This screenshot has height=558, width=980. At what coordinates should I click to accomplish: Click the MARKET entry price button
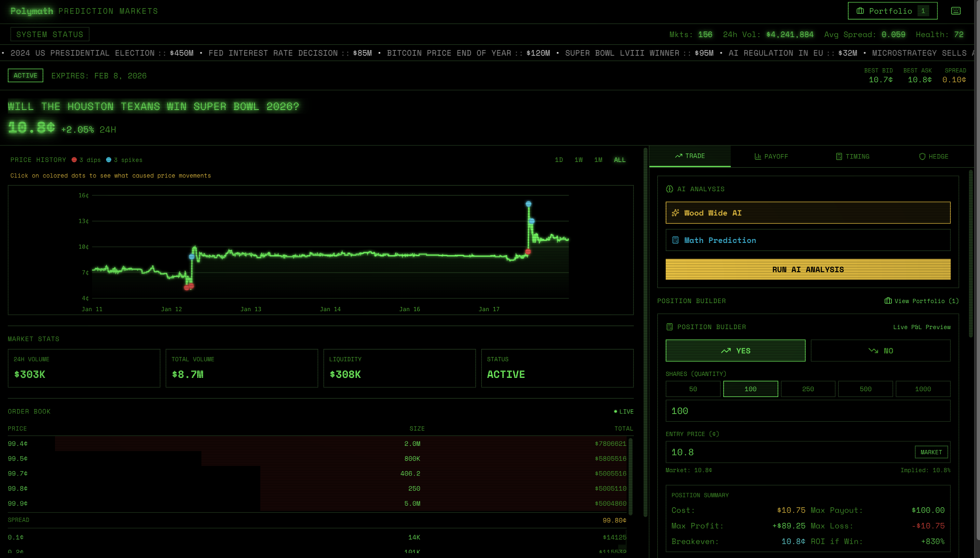931,452
